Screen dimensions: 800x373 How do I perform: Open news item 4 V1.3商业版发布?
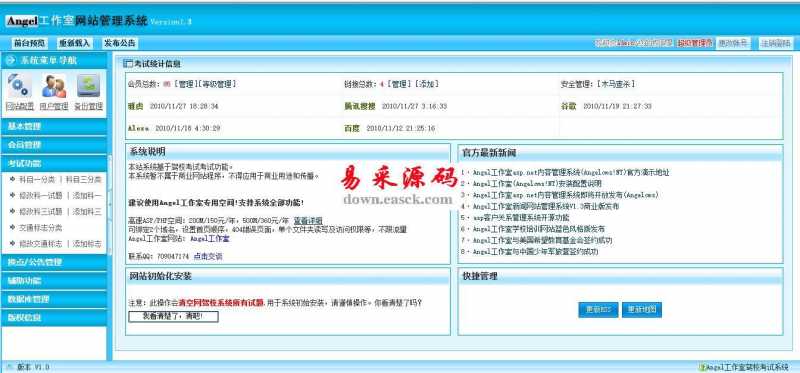546,206
